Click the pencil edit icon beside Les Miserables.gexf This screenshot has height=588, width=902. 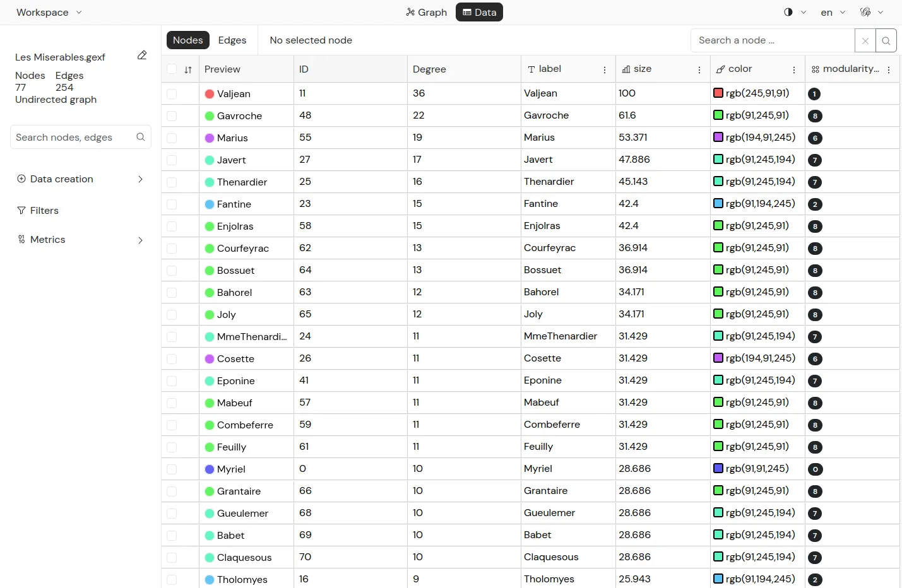(142, 56)
